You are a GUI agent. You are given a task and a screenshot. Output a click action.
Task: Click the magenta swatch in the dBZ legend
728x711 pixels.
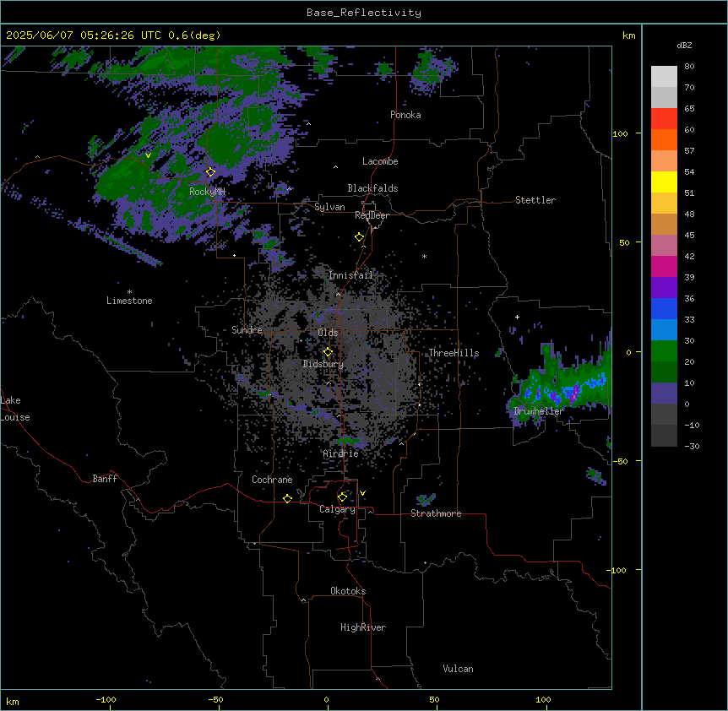click(664, 266)
